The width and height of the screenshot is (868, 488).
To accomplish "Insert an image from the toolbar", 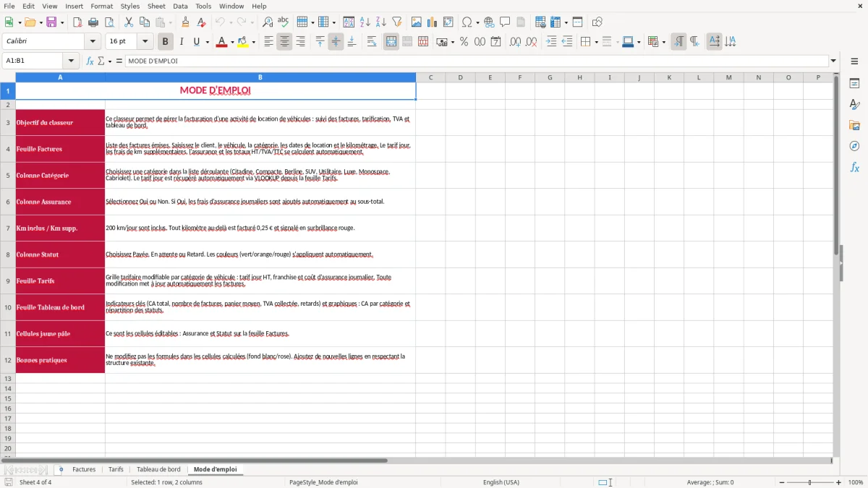I will pyautogui.click(x=417, y=22).
